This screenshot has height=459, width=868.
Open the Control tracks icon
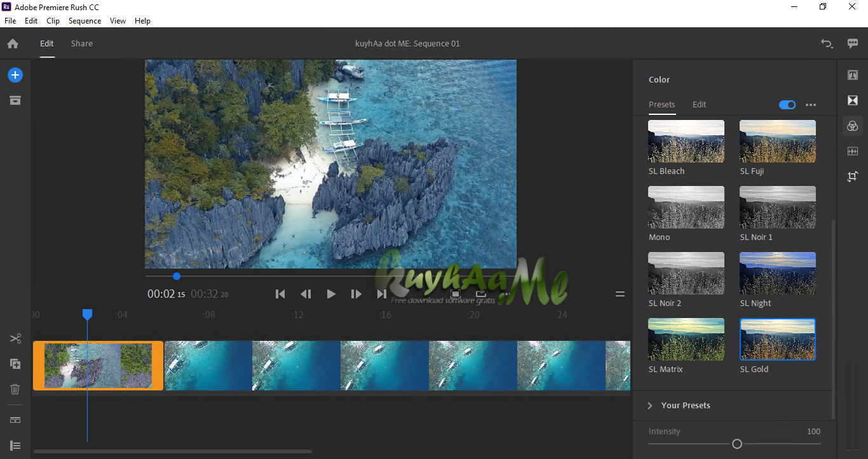15,420
